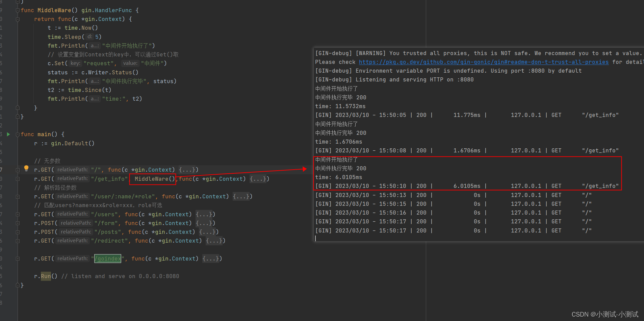Click the "time:" string in fmt.Println

(114, 99)
